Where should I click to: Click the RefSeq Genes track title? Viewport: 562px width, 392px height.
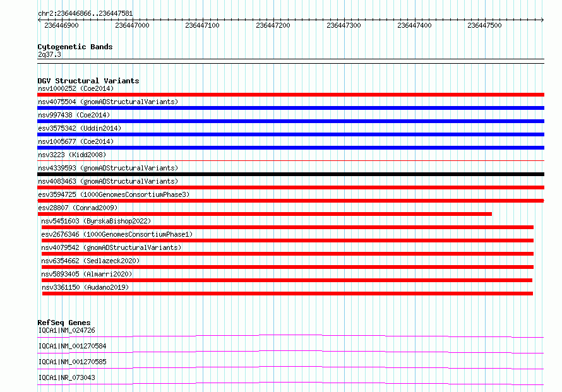coord(64,323)
